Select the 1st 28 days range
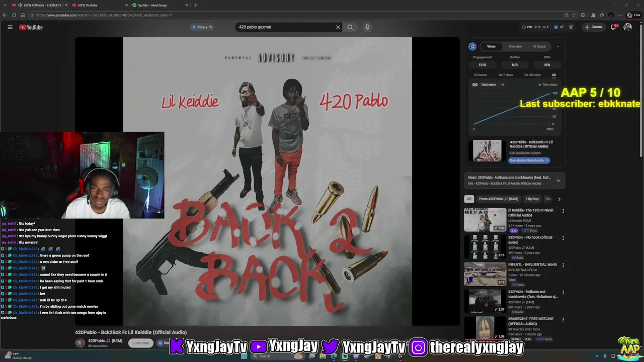Viewport: 644px width, 362px height. [x=532, y=75]
